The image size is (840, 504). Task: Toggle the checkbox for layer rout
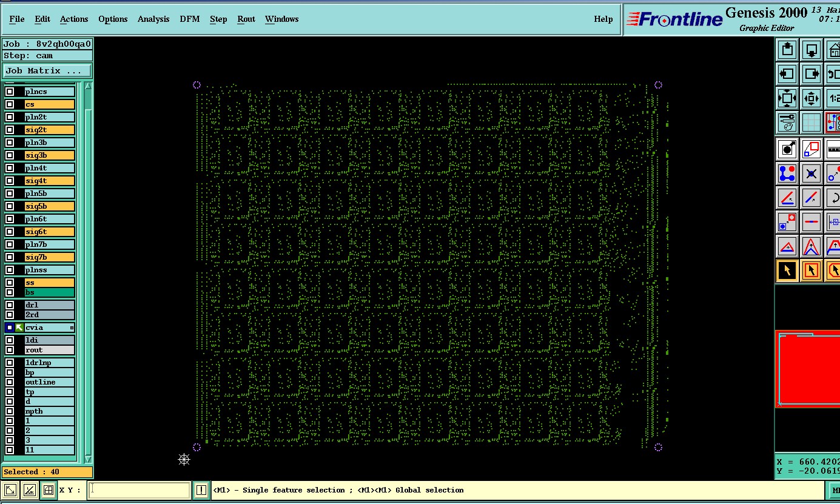(x=10, y=350)
